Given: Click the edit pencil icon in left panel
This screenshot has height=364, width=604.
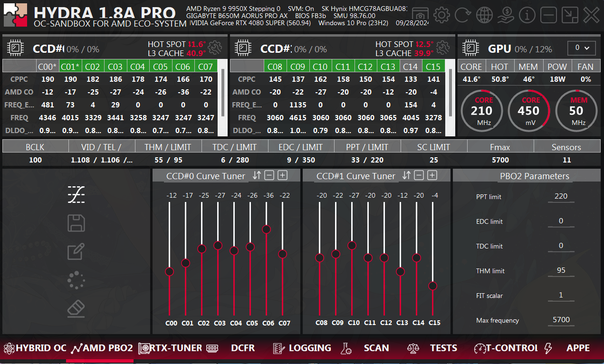Looking at the screenshot, I should coord(76,251).
